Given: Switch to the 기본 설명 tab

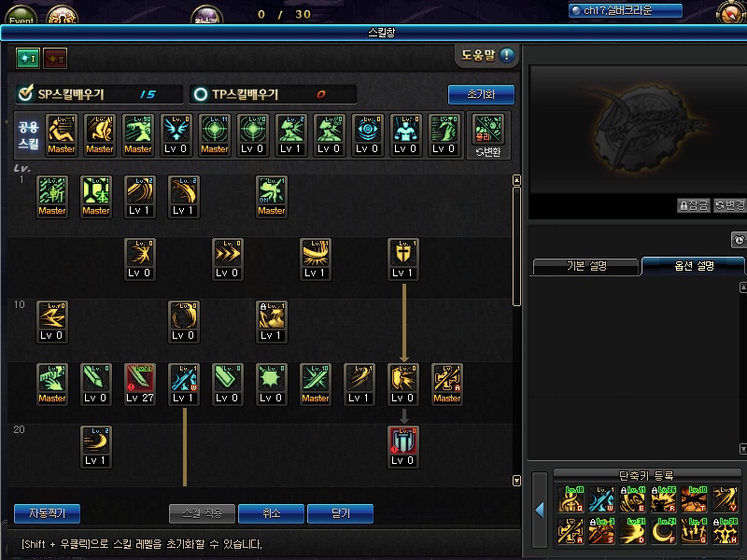Looking at the screenshot, I should (x=586, y=266).
